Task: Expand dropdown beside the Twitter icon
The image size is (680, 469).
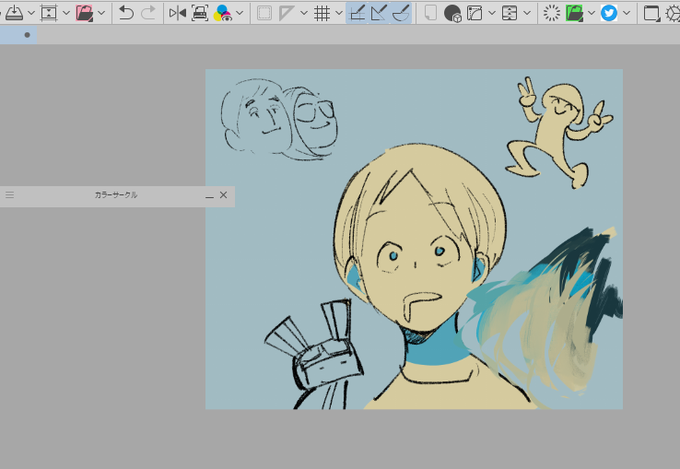Action: point(627,13)
